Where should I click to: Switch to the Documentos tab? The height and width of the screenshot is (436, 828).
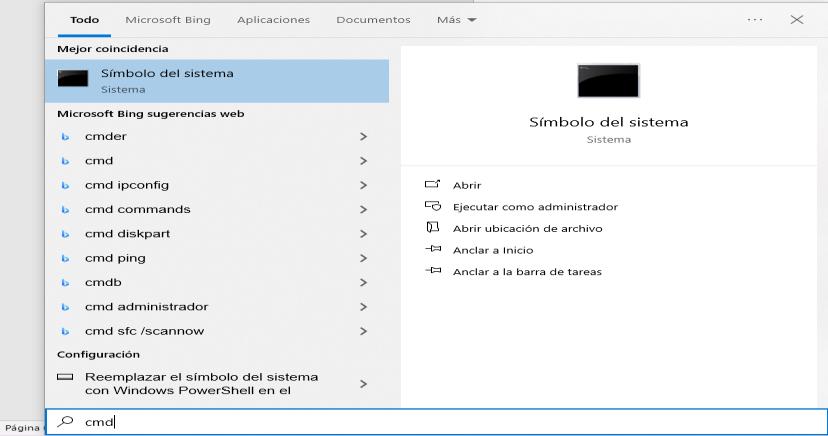[373, 20]
